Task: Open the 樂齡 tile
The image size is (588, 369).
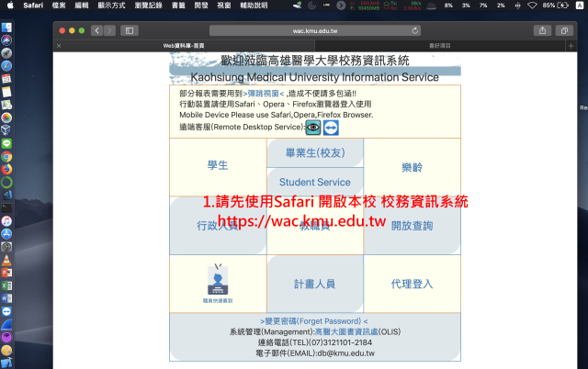Action: (x=413, y=167)
